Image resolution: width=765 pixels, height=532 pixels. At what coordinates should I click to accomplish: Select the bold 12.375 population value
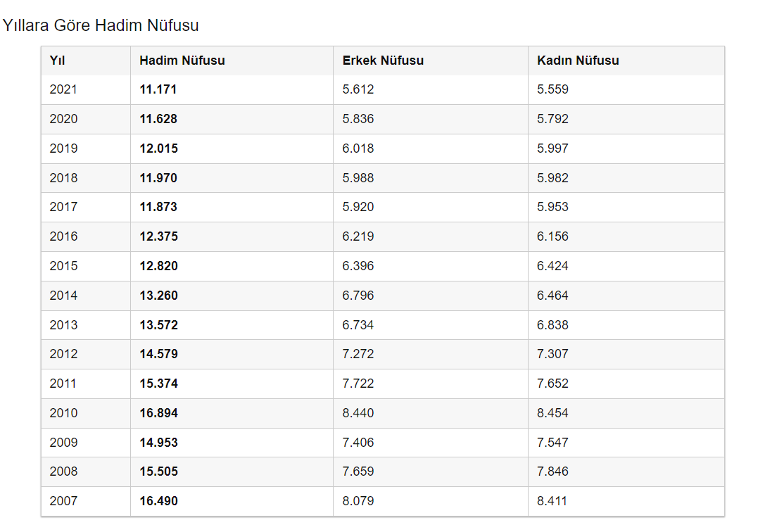click(x=158, y=236)
